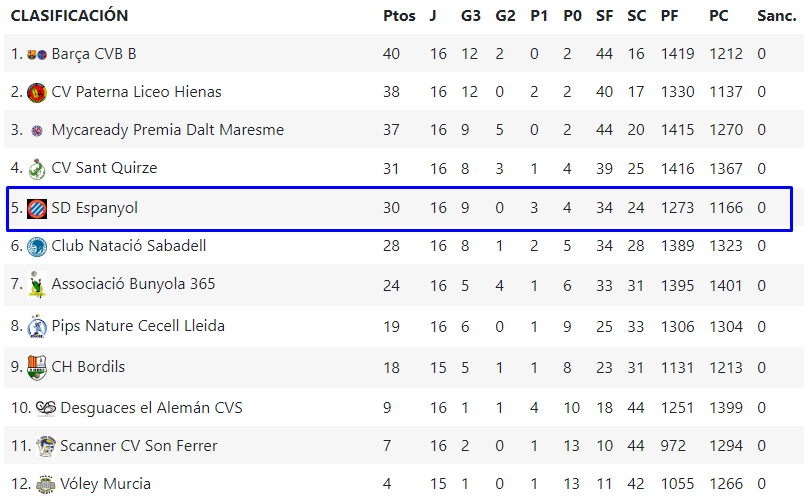809x497 pixels.
Task: Open the Vóley Murcia team name link
Action: click(x=105, y=484)
